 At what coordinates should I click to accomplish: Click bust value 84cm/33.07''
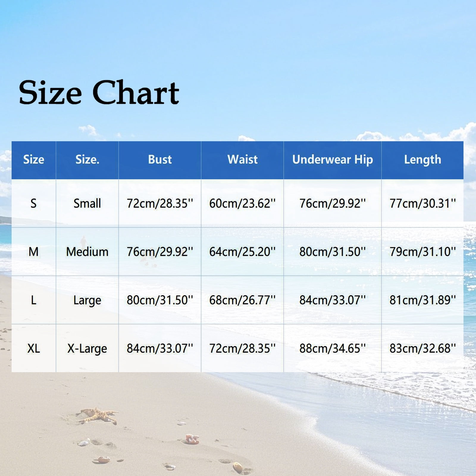point(160,348)
